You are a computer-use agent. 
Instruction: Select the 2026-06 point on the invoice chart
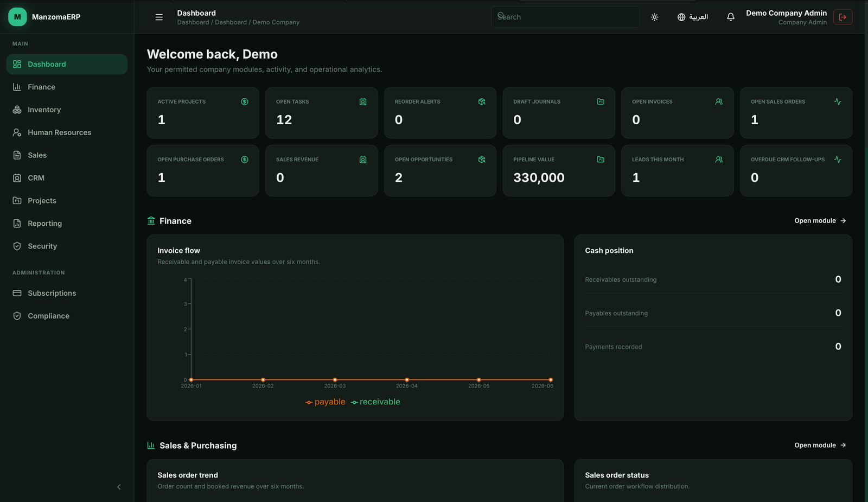(x=551, y=380)
